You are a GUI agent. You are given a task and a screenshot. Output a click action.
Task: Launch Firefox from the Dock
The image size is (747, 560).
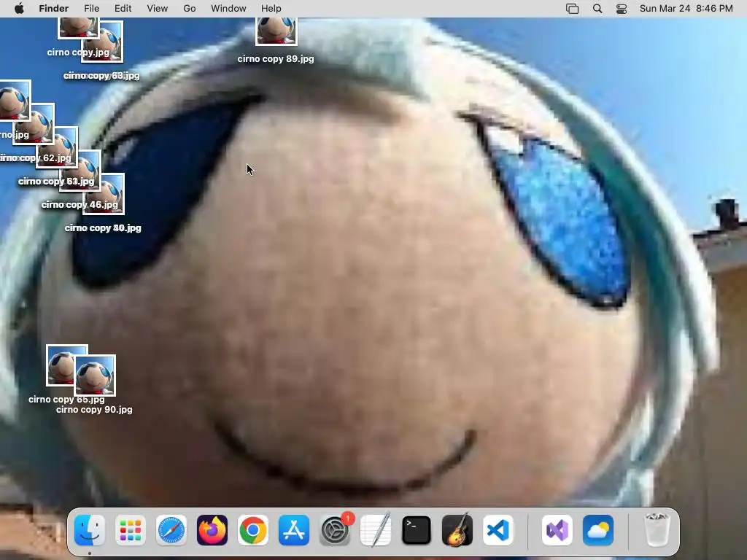[212, 530]
